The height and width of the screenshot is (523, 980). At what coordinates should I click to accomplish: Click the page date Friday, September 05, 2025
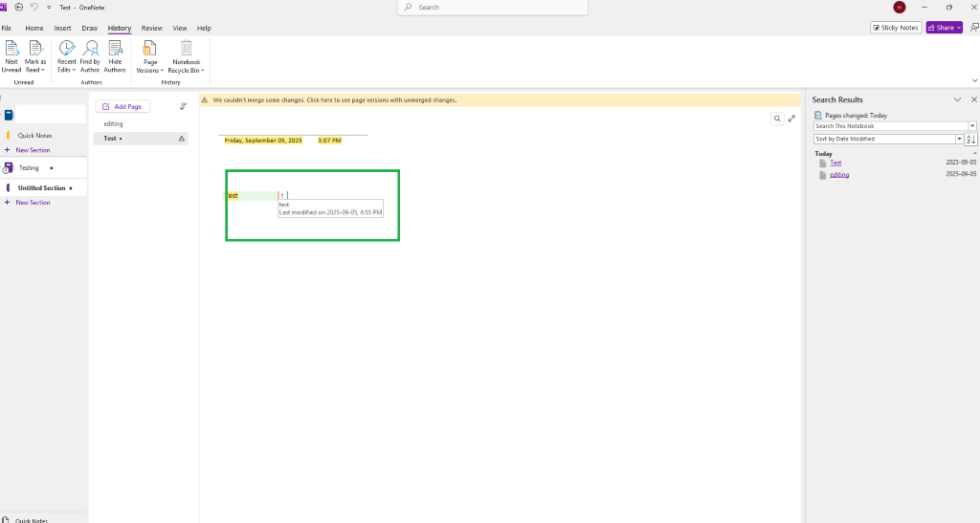click(263, 141)
